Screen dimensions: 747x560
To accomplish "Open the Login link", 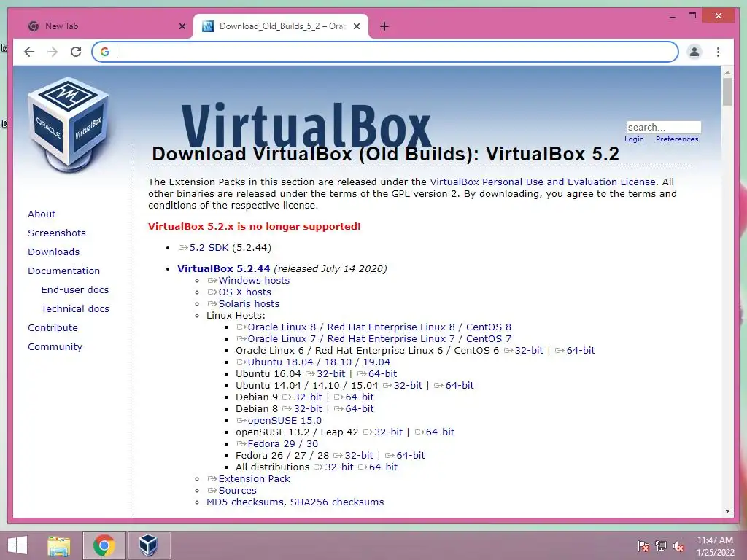I will (634, 139).
